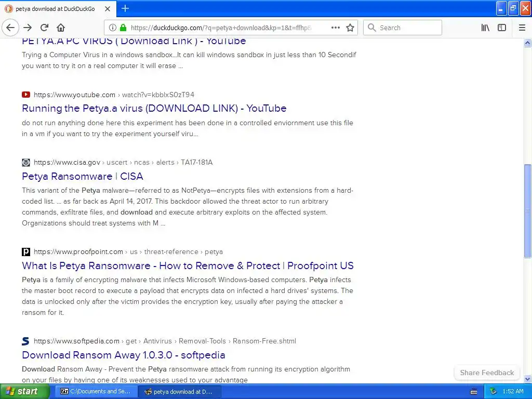Click the cisa.gov uscert ncas alerts URL
This screenshot has height=399, width=532.
click(123, 162)
